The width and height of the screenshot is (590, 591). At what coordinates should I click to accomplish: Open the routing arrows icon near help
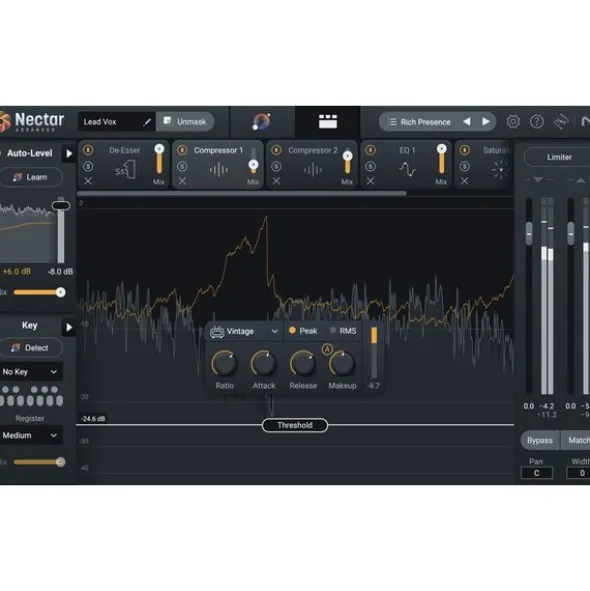pyautogui.click(x=561, y=122)
